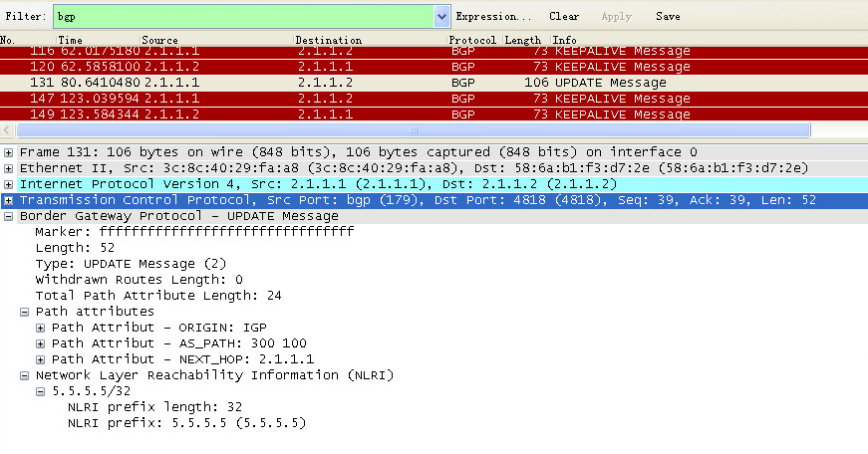Select the NLRI prefix: 5.5.5.5 field

186,423
